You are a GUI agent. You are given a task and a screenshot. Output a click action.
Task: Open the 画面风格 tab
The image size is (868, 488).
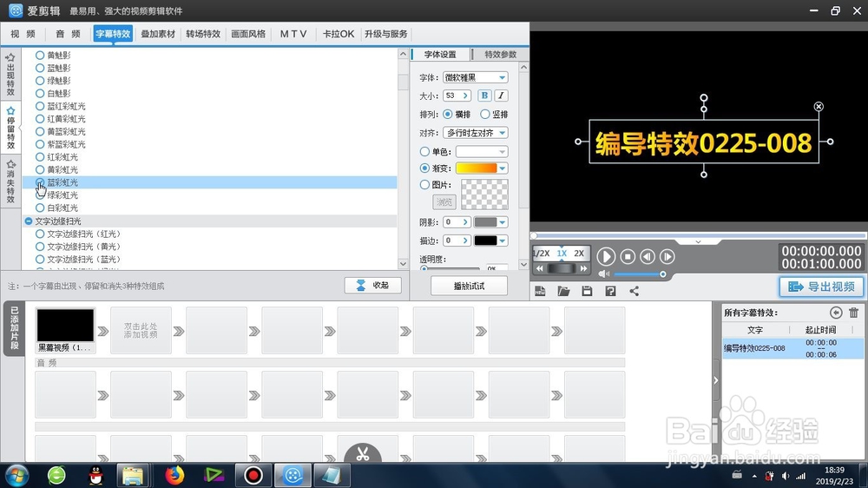248,34
